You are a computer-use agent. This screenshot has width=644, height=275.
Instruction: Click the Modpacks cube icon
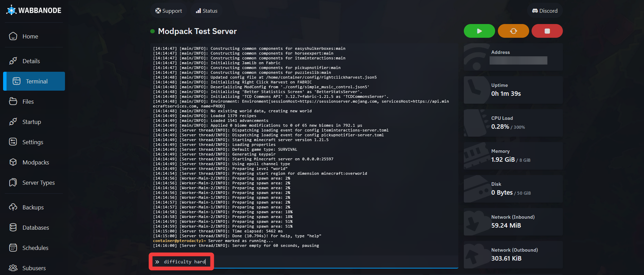tap(13, 162)
